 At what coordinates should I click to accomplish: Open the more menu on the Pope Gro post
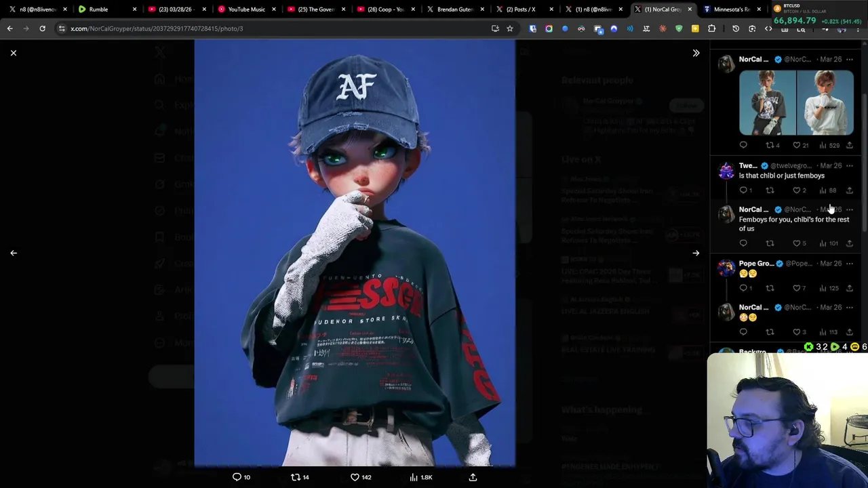pyautogui.click(x=849, y=264)
